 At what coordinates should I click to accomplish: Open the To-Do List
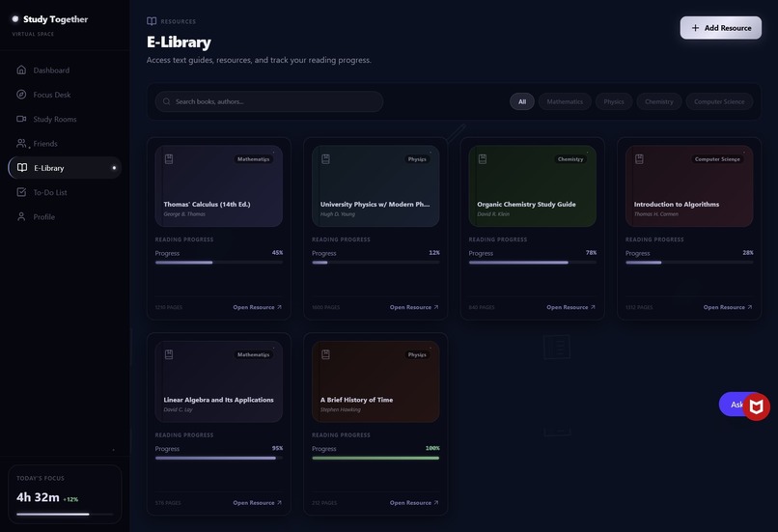65,192
